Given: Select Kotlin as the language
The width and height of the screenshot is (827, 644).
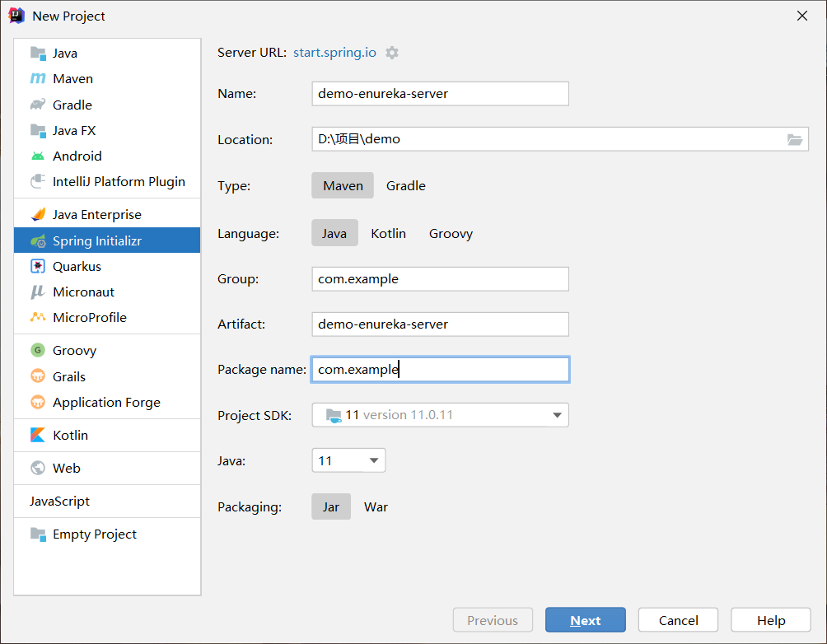Looking at the screenshot, I should coord(388,233).
